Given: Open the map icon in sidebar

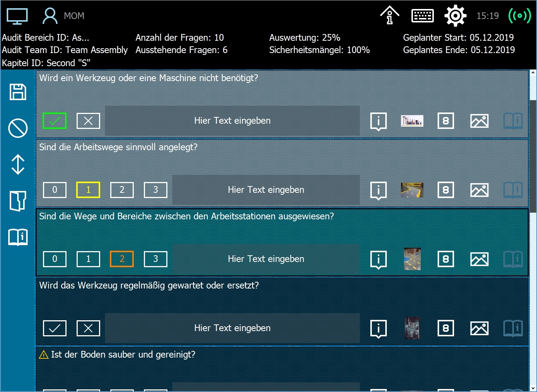Looking at the screenshot, I should [18, 201].
